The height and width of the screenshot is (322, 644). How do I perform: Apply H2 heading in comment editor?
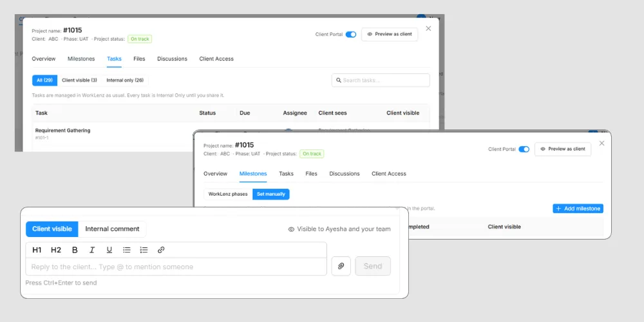tap(56, 250)
